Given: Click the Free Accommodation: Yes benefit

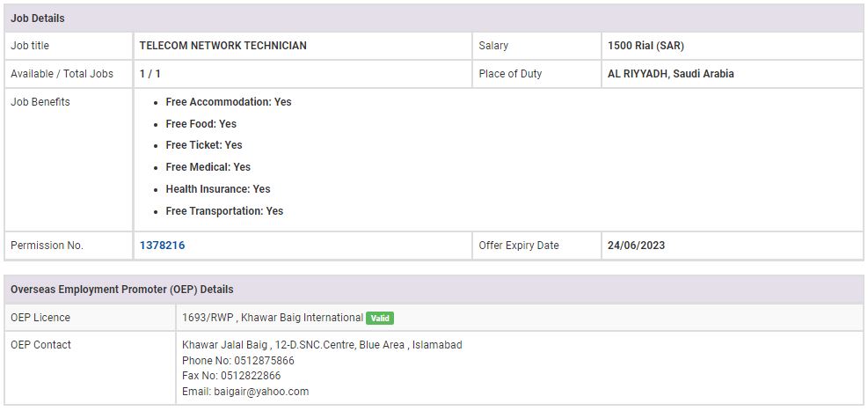Looking at the screenshot, I should pos(228,102).
